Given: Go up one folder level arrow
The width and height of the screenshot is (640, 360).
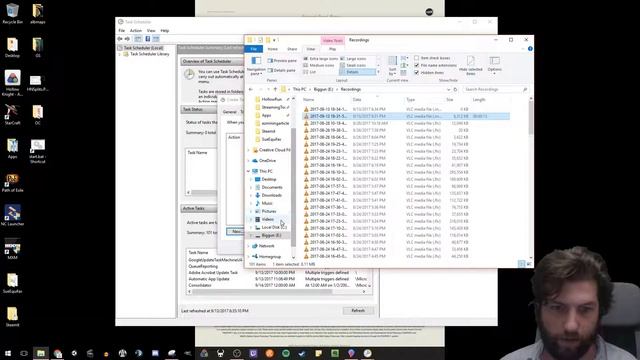Looking at the screenshot, I should (275, 89).
